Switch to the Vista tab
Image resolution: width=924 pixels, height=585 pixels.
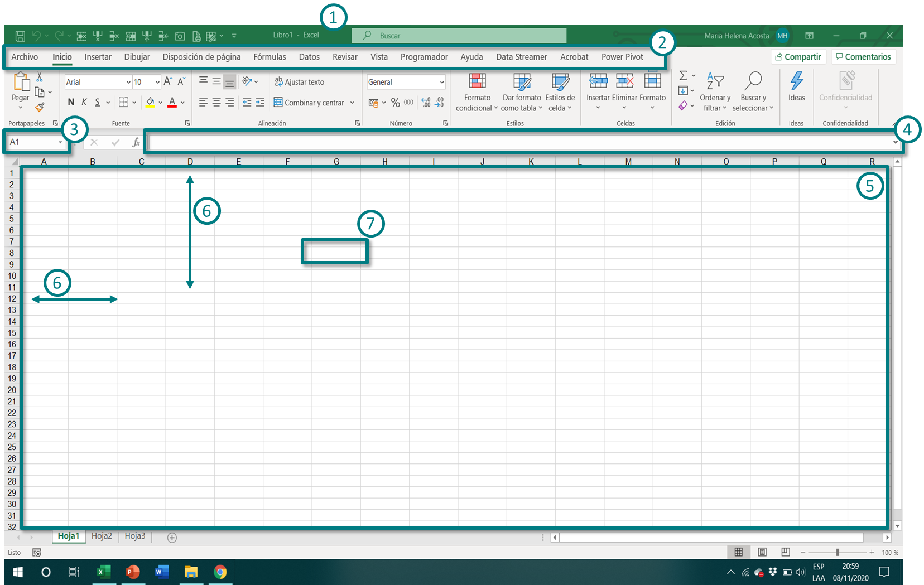[379, 57]
